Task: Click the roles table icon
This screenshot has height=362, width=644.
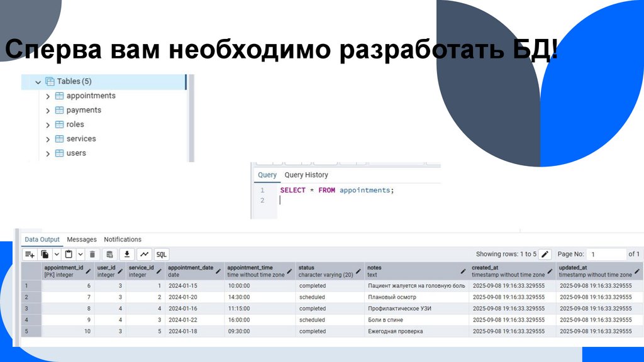Action: pos(60,125)
